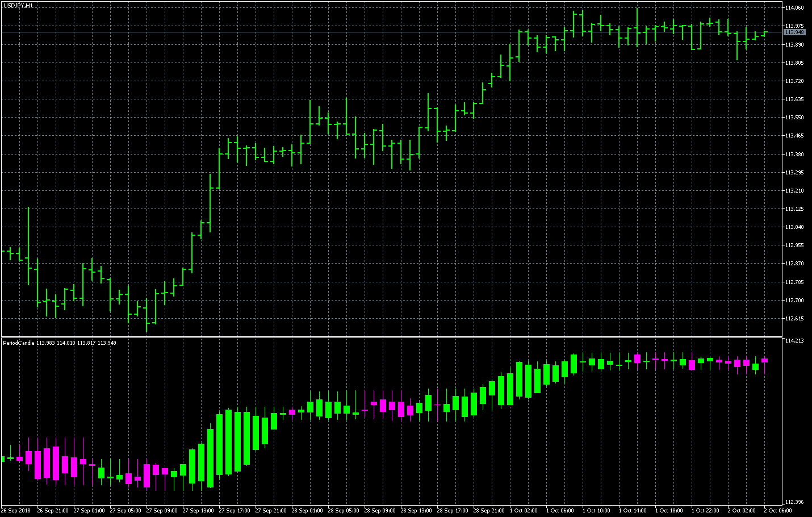This screenshot has width=812, height=517.
Task: Click the 114.213 indicator scale value
Action: point(794,341)
